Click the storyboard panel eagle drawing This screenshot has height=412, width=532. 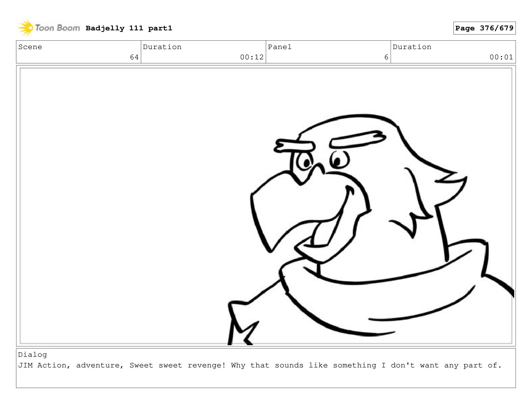pos(371,229)
